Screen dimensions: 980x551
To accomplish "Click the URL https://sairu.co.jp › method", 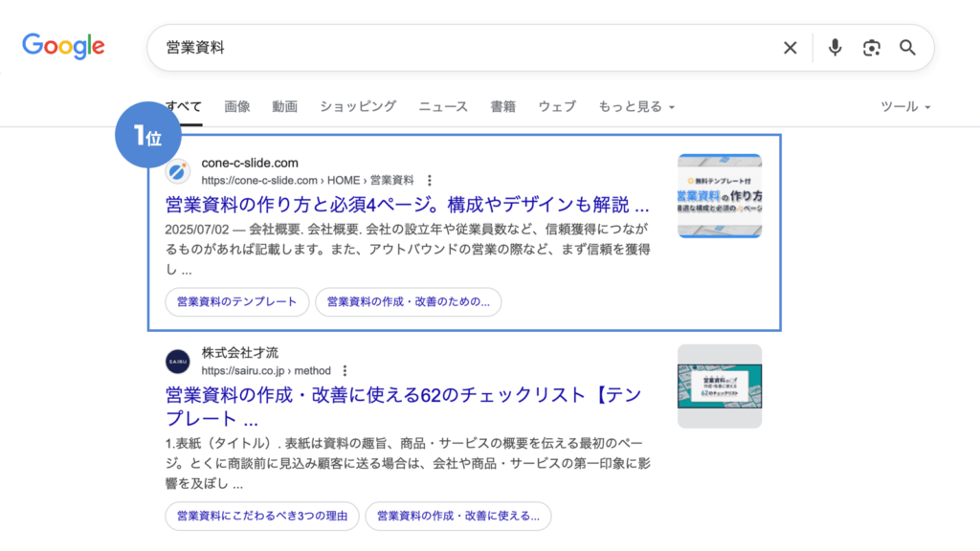I will (266, 370).
